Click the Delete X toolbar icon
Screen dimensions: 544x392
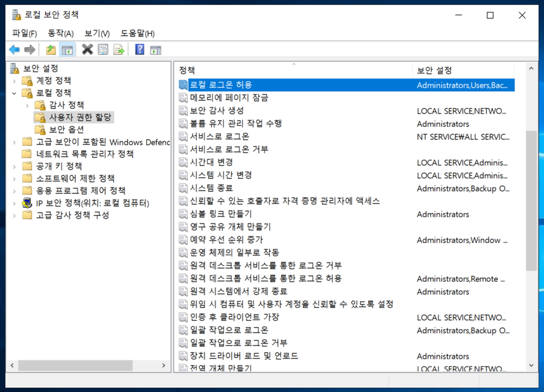coord(87,49)
